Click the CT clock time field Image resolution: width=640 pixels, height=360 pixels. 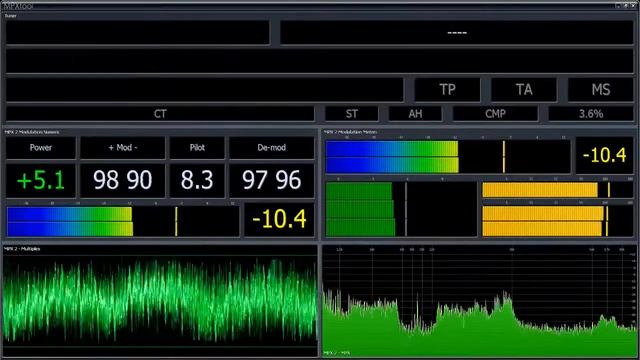[160, 113]
